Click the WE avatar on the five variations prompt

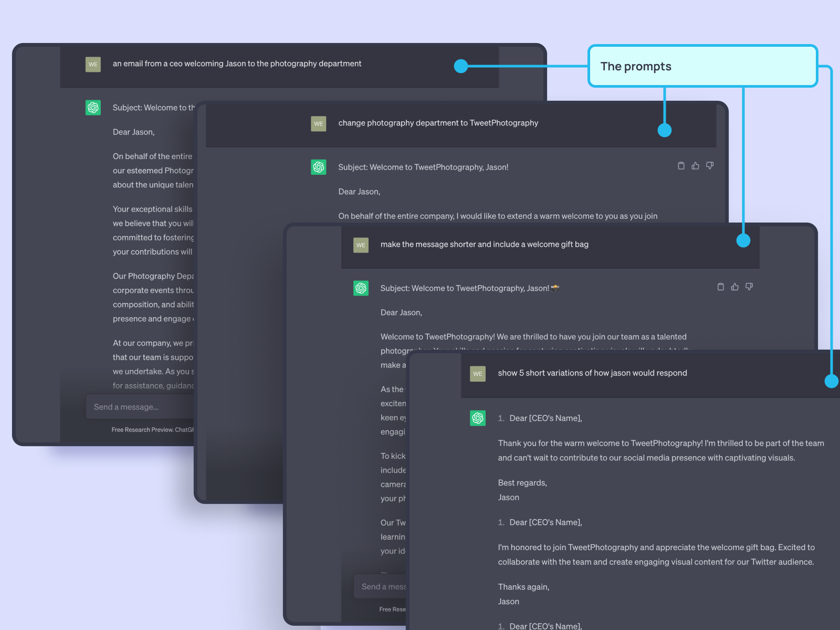click(x=478, y=373)
